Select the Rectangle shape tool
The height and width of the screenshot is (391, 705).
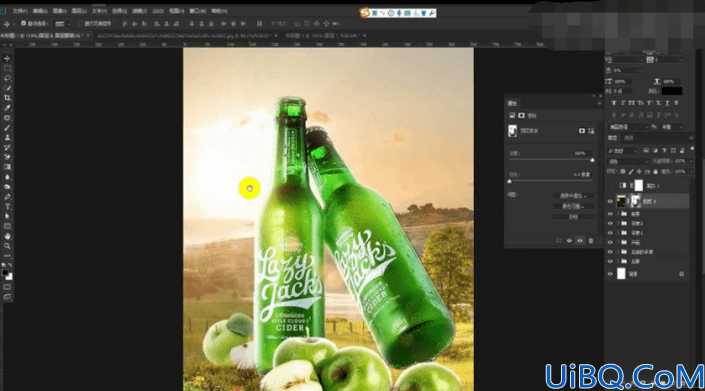7,226
